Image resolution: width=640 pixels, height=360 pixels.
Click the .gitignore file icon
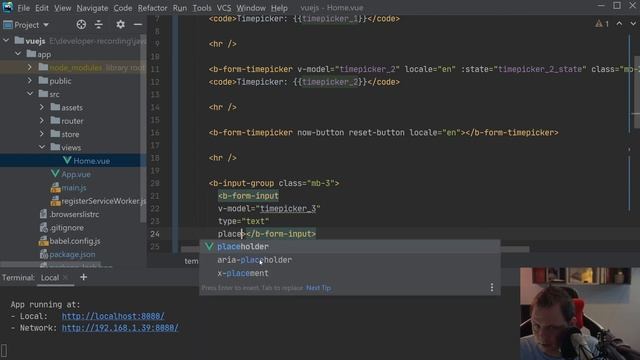(44, 227)
